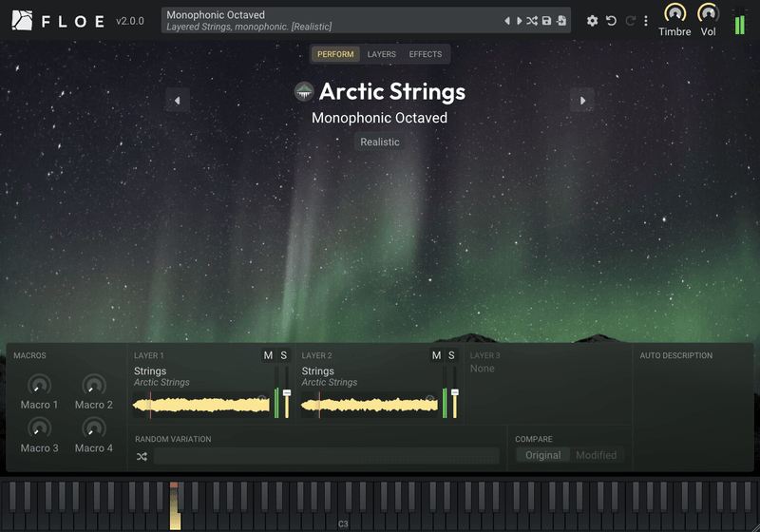This screenshot has width=760, height=532.
Task: Click the Layer 2 volume fader
Action: click(x=455, y=392)
